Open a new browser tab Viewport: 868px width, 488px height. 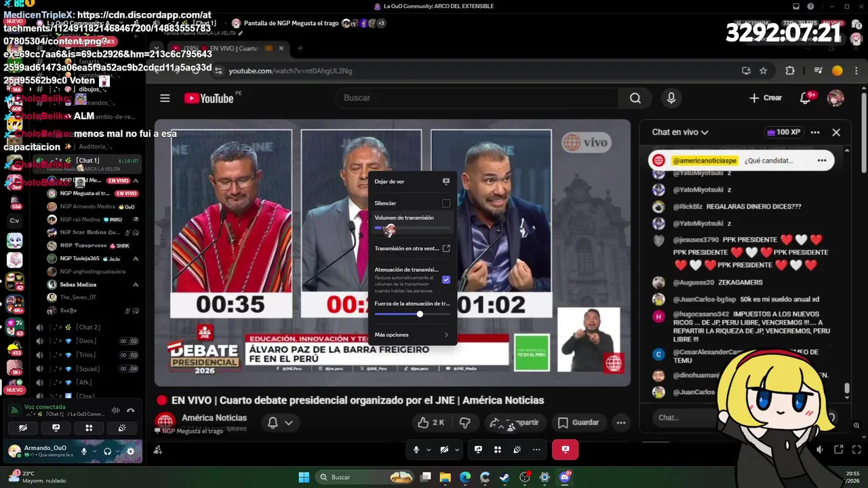[x=300, y=48]
